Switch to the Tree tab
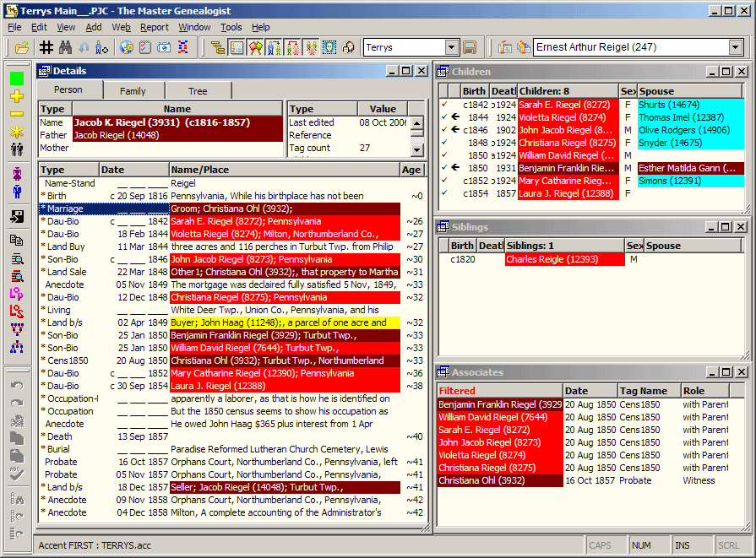 [x=198, y=91]
